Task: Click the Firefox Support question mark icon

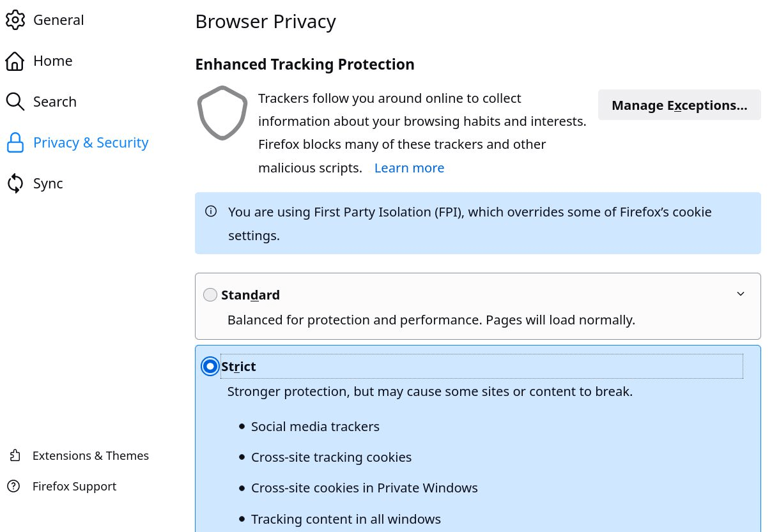Action: pos(14,486)
